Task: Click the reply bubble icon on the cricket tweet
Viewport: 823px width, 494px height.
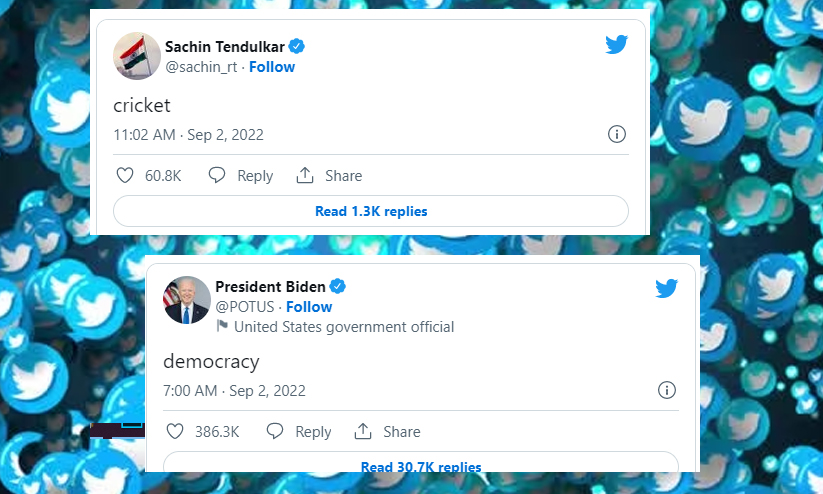Action: [x=217, y=176]
